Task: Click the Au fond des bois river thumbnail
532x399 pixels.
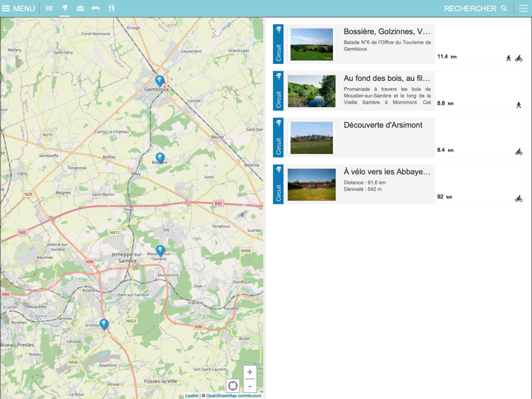Action: tap(311, 91)
